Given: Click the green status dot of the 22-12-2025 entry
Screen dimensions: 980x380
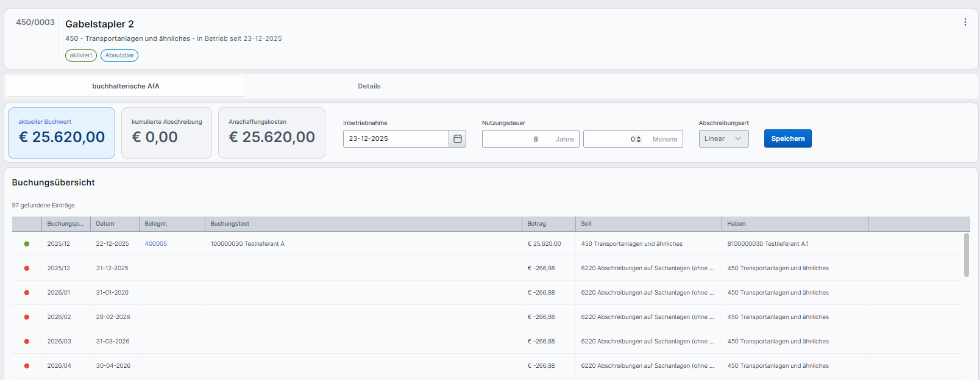Looking at the screenshot, I should pos(27,244).
